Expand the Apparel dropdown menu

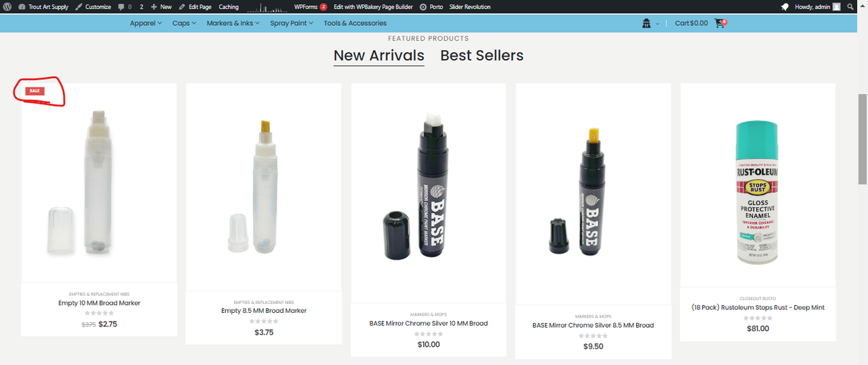pyautogui.click(x=146, y=23)
